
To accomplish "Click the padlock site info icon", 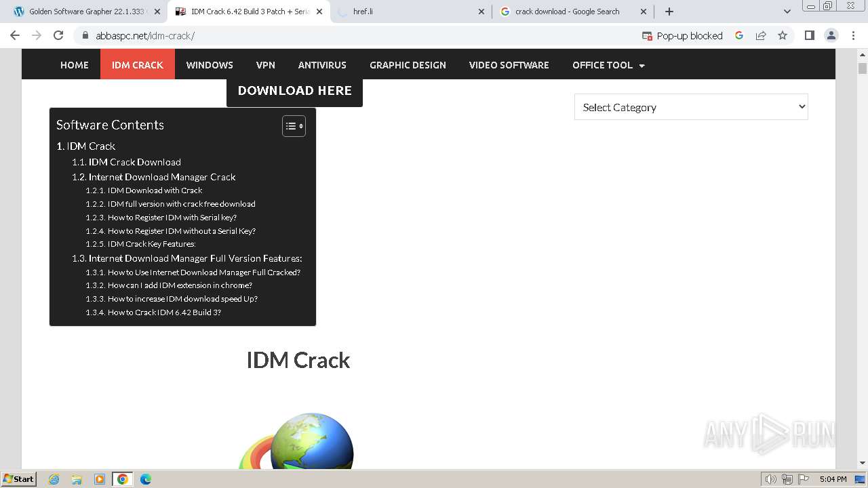I will coord(85,36).
